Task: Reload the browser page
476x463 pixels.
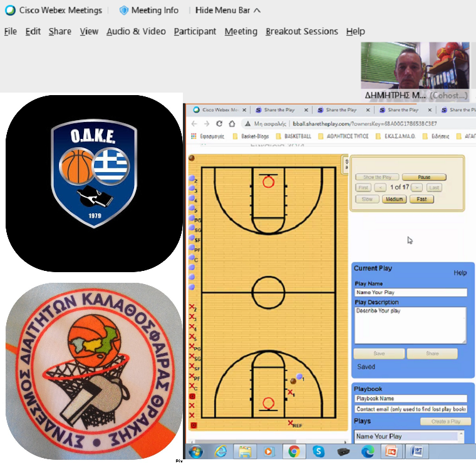Action: point(219,124)
